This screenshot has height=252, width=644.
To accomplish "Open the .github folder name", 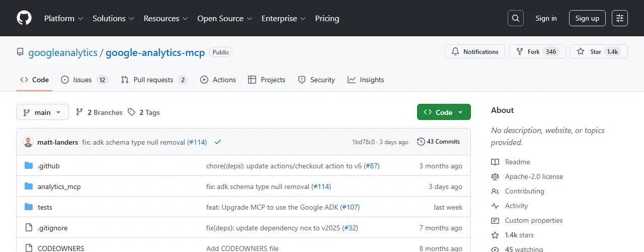I will pyautogui.click(x=49, y=166).
